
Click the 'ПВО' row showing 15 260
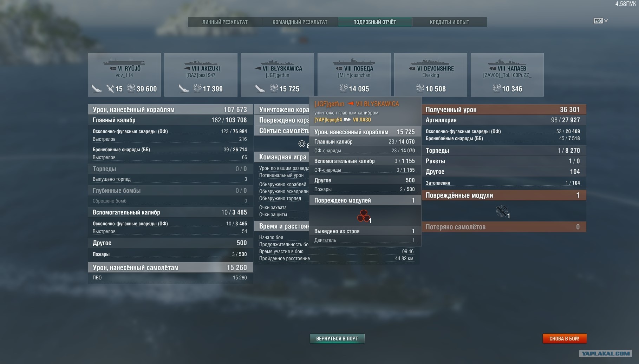pos(170,278)
